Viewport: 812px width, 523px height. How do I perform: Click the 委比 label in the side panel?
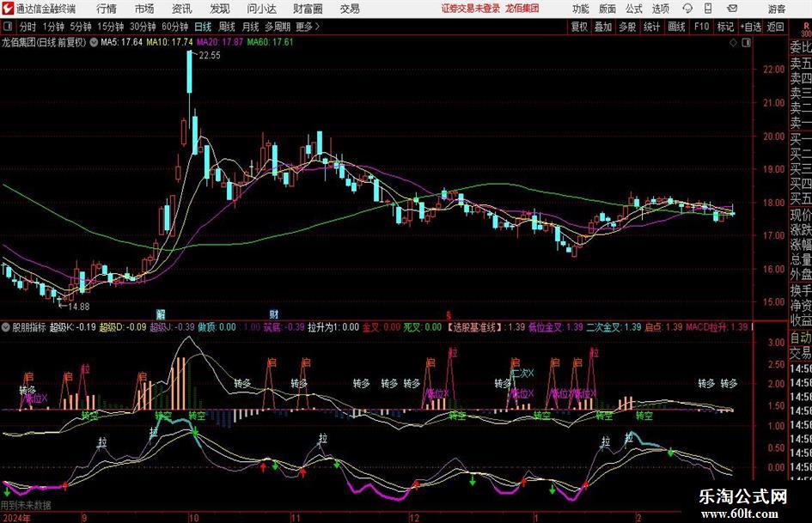(x=801, y=47)
